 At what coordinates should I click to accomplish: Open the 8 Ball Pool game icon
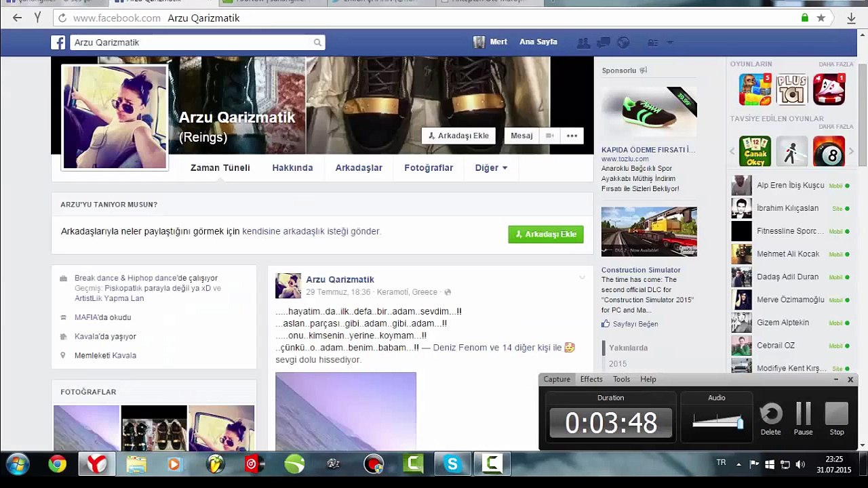(829, 151)
